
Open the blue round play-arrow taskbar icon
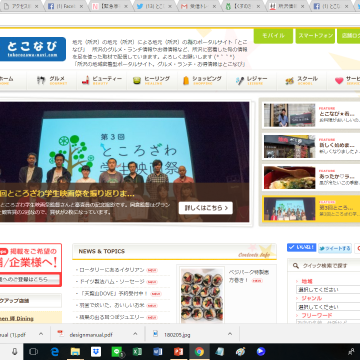pos(261,352)
